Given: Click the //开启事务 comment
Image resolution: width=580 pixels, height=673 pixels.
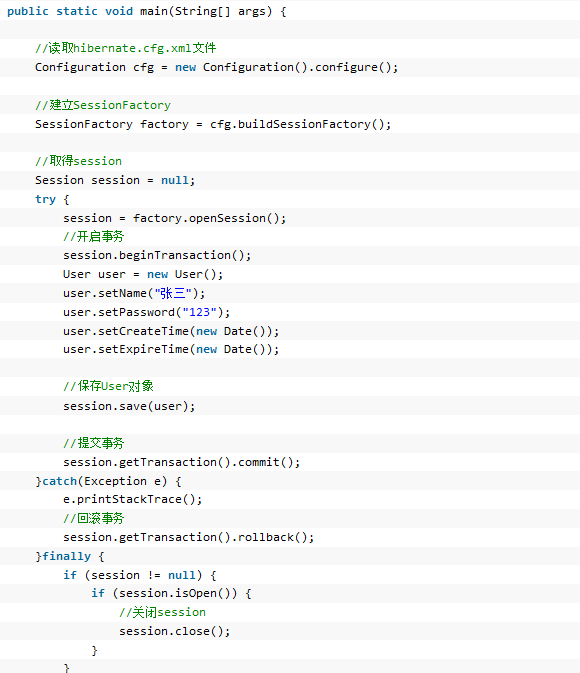Looking at the screenshot, I should (94, 236).
